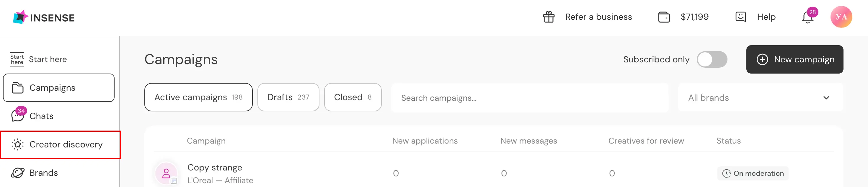Click the clock icon on On moderation status

tap(727, 173)
